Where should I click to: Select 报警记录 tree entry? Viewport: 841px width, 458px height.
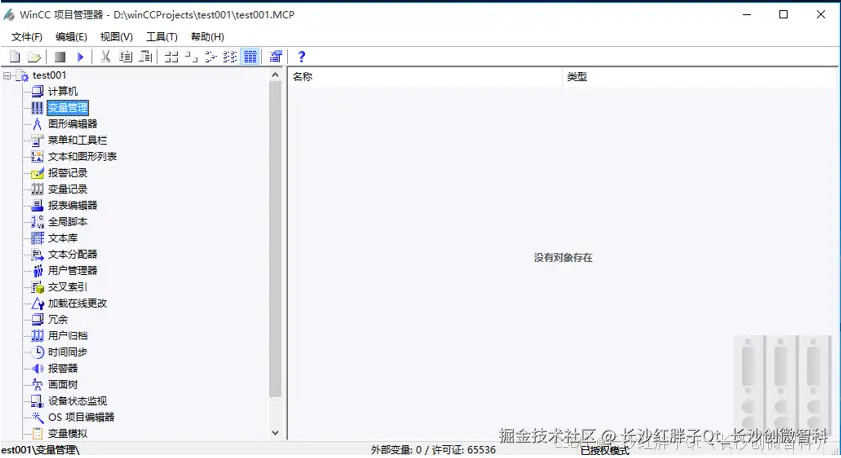click(x=68, y=173)
